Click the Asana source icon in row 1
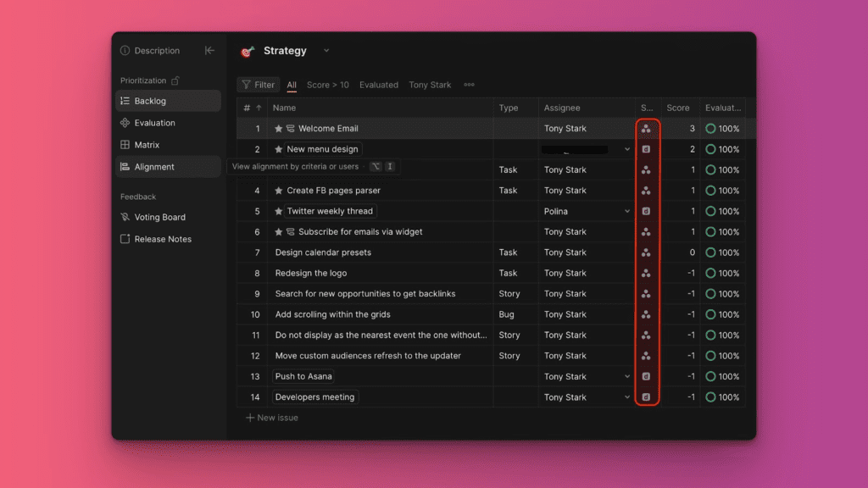The height and width of the screenshot is (488, 868). [x=646, y=129]
